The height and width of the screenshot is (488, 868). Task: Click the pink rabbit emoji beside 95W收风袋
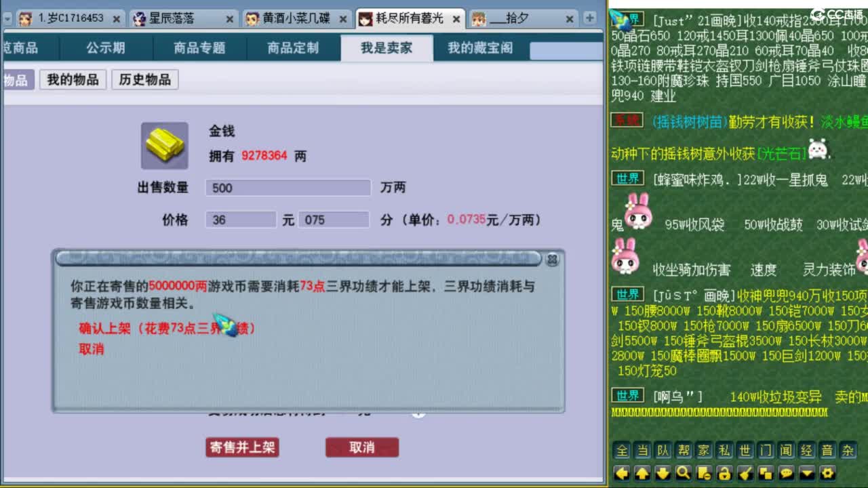(637, 211)
